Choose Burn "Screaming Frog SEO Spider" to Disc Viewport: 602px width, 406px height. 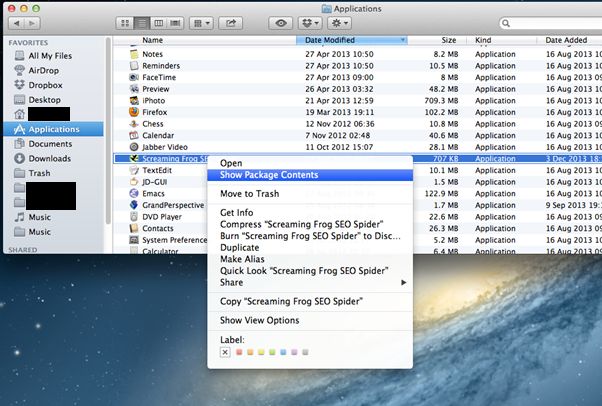[x=310, y=235]
